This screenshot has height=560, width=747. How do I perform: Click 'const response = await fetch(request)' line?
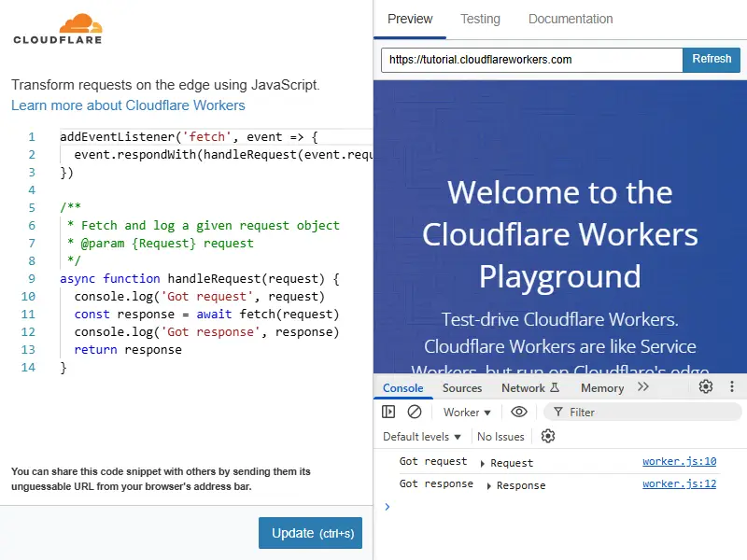[x=206, y=315]
